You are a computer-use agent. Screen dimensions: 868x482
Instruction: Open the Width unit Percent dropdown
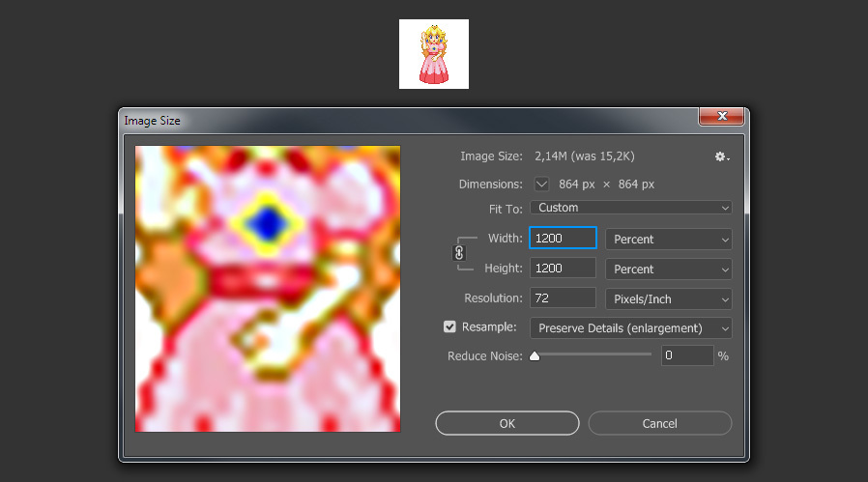pyautogui.click(x=669, y=239)
